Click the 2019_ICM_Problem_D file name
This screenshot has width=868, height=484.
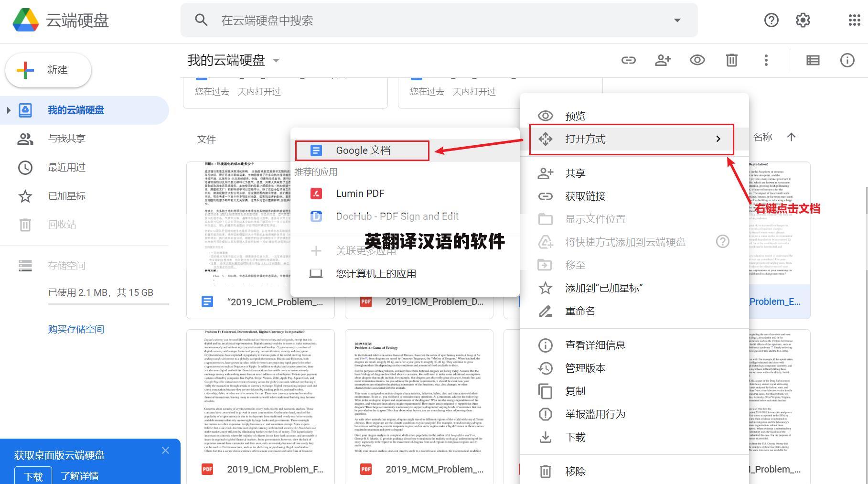[435, 302]
